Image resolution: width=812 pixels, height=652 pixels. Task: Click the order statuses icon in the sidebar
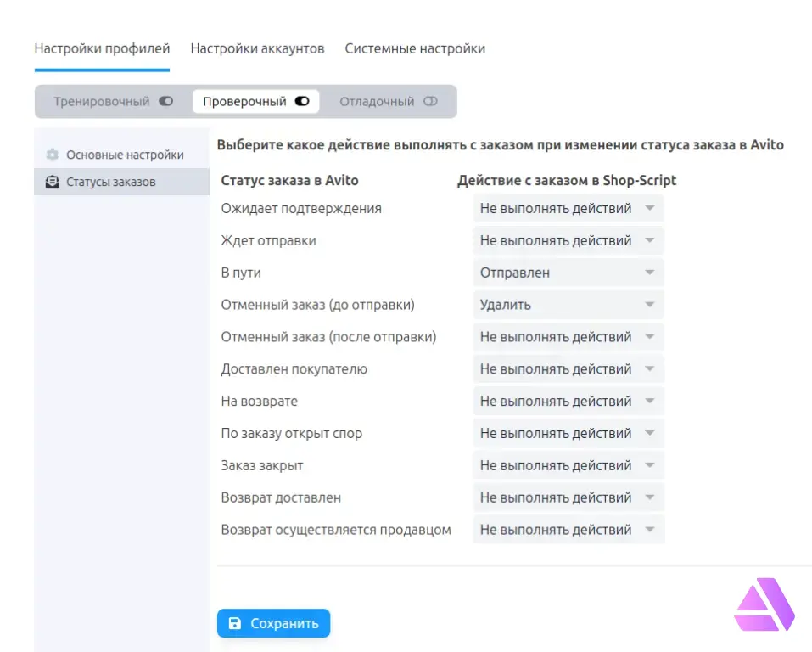(x=53, y=181)
